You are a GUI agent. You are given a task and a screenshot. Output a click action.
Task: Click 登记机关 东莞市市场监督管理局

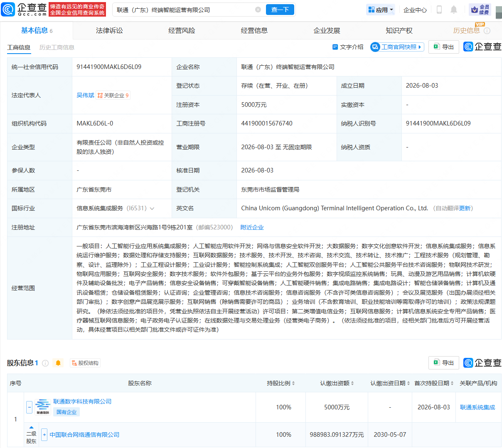[x=270, y=190]
